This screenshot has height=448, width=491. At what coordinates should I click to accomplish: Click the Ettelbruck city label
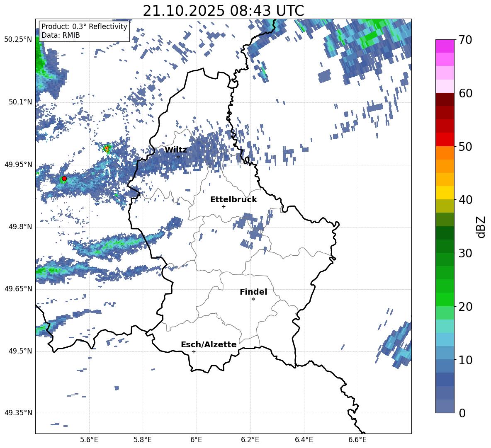233,200
